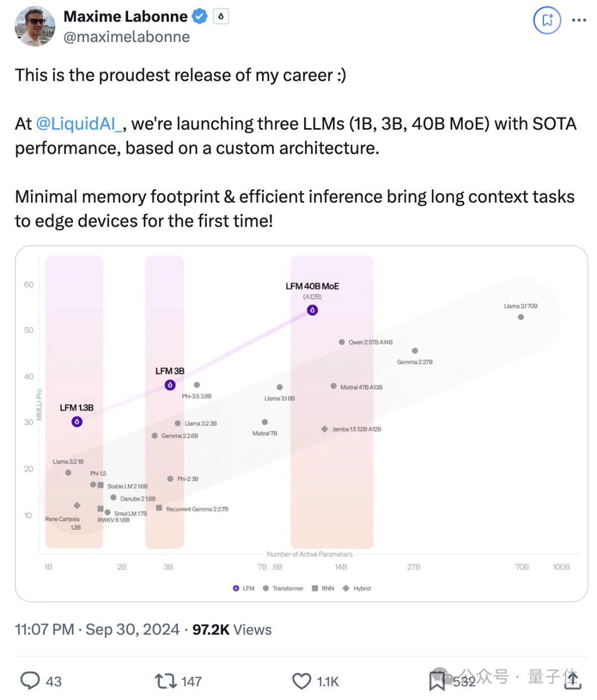Image resolution: width=597 pixels, height=700 pixels.
Task: Click the 11:07 PM Sep 30, 2024 timestamp
Action: pos(97,630)
